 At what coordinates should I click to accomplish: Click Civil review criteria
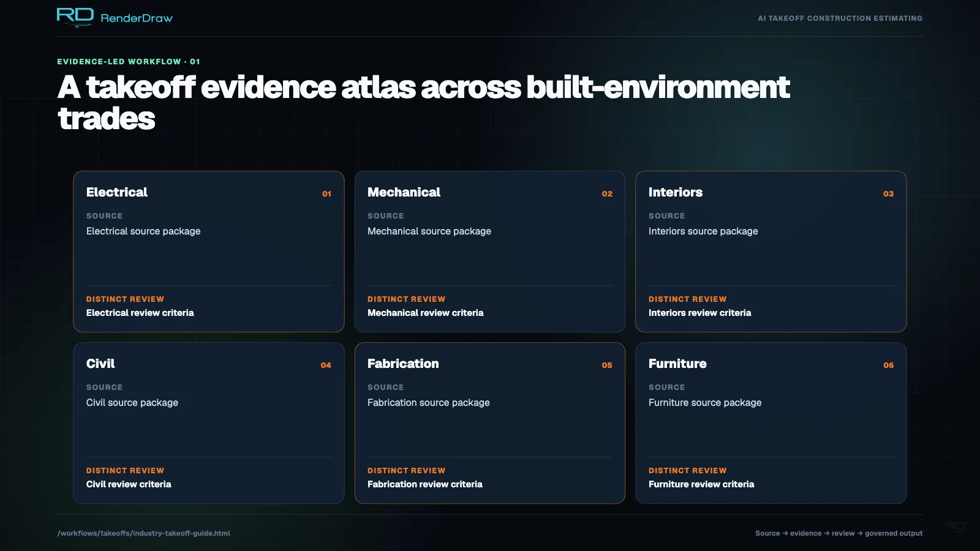click(129, 484)
